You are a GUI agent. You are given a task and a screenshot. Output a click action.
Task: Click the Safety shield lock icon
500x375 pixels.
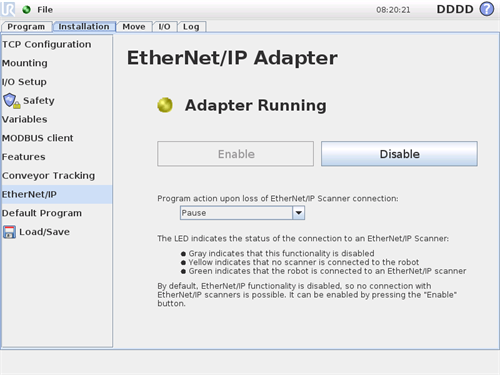12,100
